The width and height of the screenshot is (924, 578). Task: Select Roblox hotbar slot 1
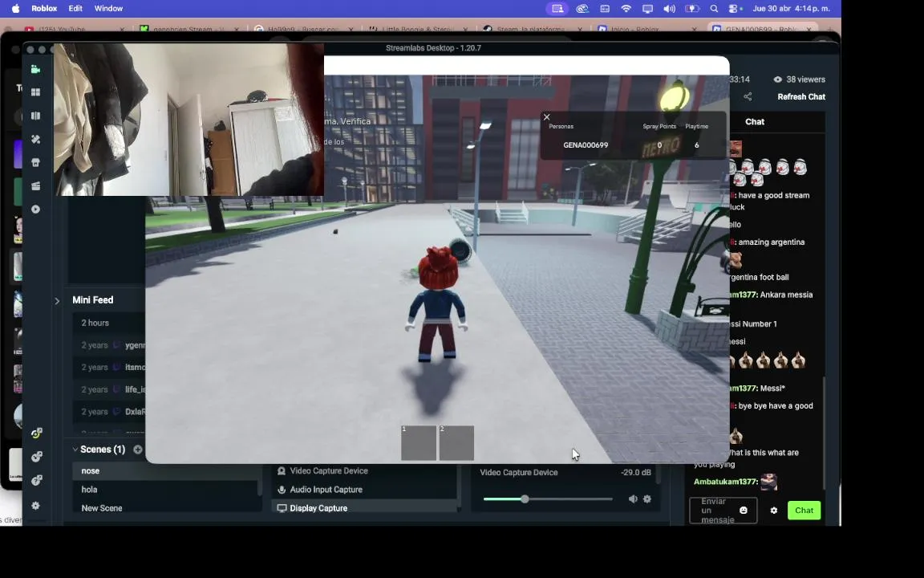click(419, 442)
